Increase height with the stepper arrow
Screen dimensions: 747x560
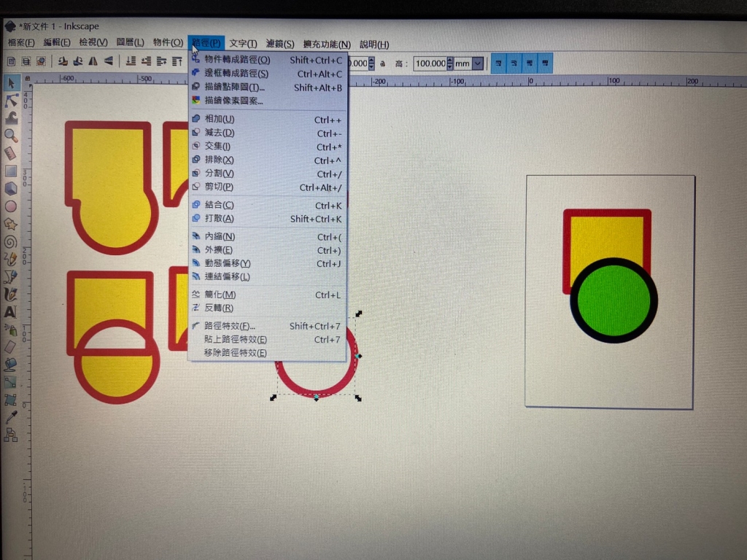click(x=449, y=61)
